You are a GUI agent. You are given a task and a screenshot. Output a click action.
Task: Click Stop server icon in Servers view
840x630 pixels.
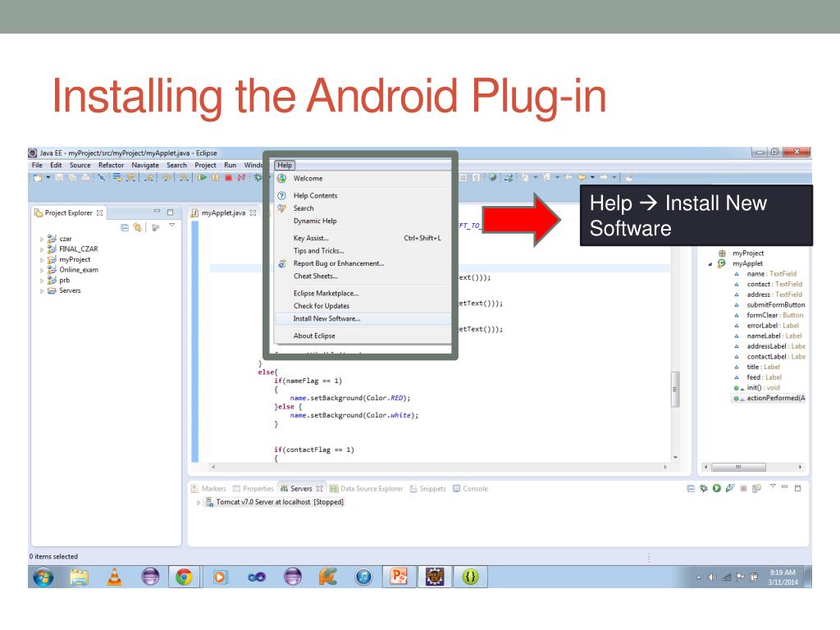pos(743,489)
